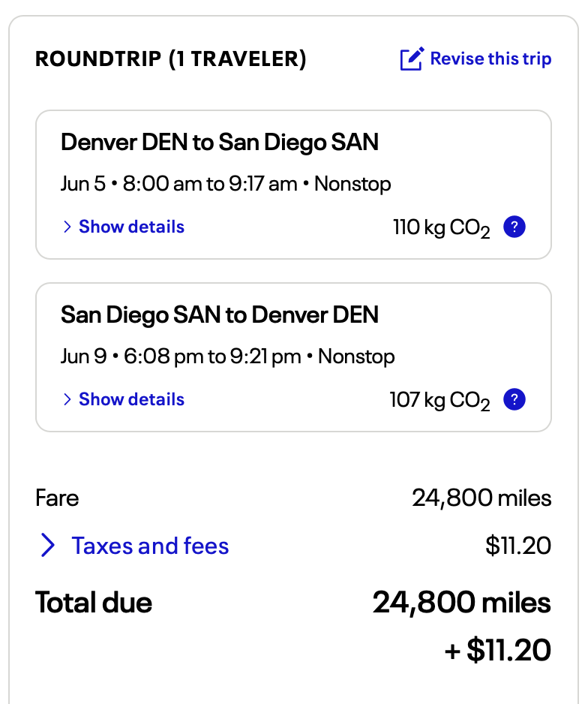Click the ROUNDTRIP (1 TRAVELER) heading
This screenshot has width=588, height=704.
coord(171,59)
